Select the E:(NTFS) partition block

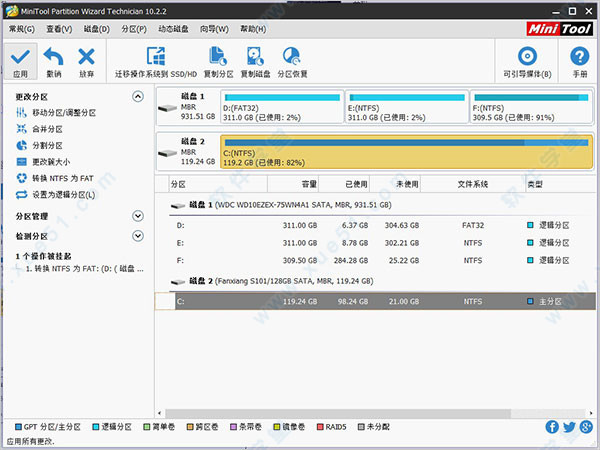tap(407, 107)
